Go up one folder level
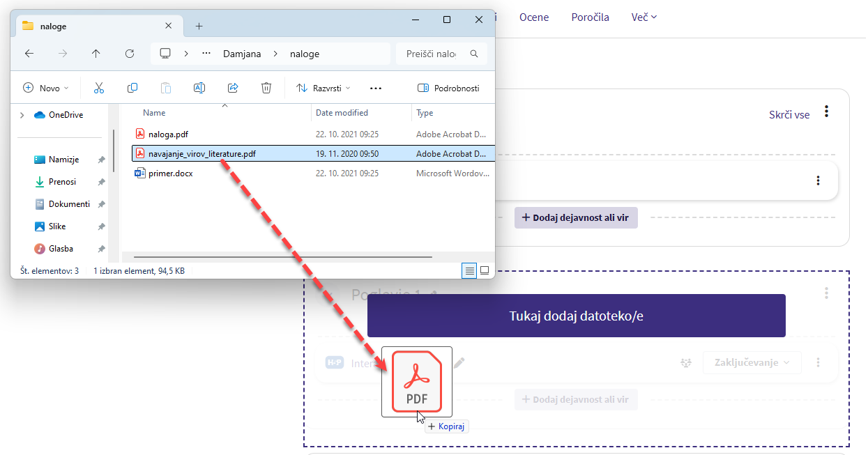Viewport: 868px width, 455px height. (96, 54)
